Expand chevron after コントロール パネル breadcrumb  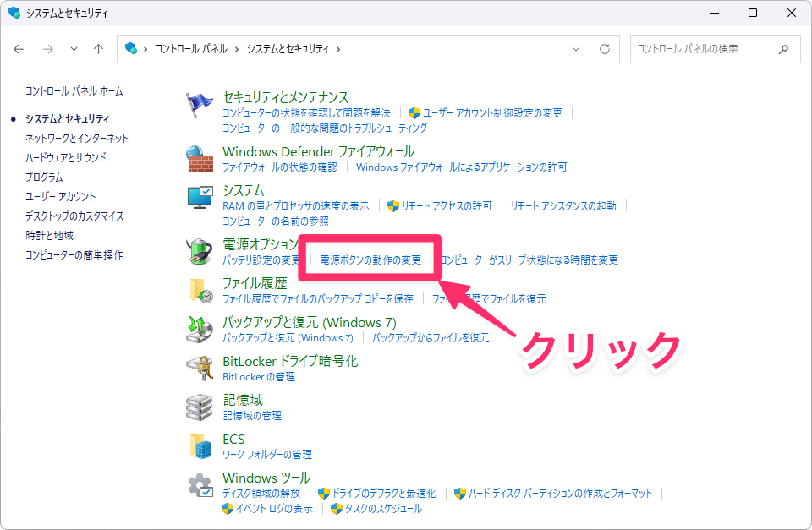click(237, 49)
